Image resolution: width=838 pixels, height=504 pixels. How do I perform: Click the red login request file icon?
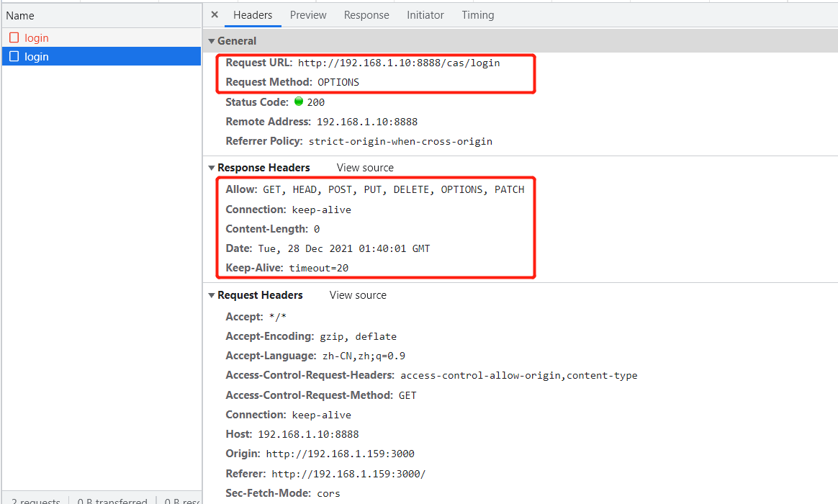coord(14,37)
